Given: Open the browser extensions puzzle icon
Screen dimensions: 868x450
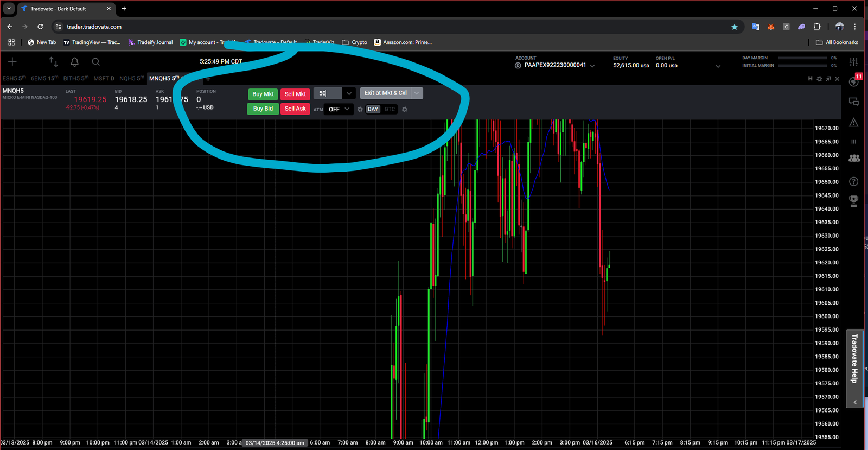Looking at the screenshot, I should tap(817, 27).
